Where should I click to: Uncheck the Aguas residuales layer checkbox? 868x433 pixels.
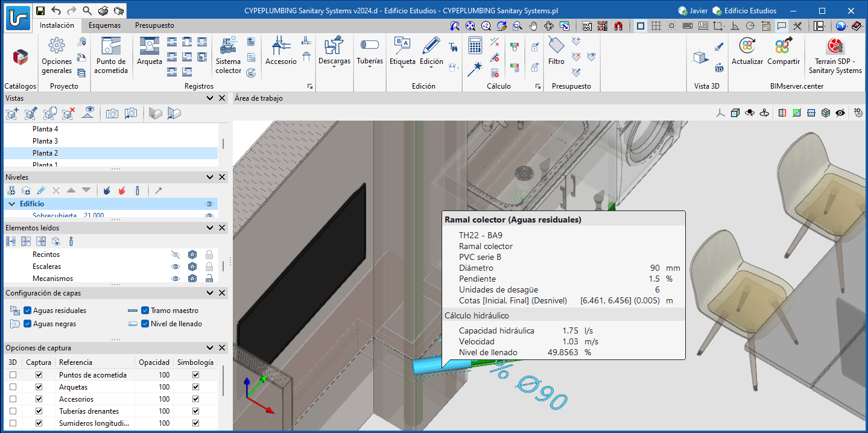[28, 311]
